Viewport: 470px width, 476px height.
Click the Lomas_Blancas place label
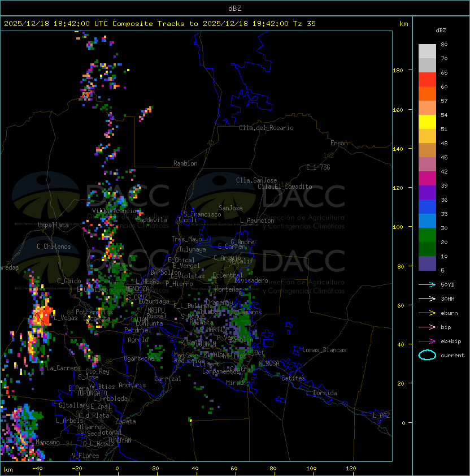pos(324,350)
